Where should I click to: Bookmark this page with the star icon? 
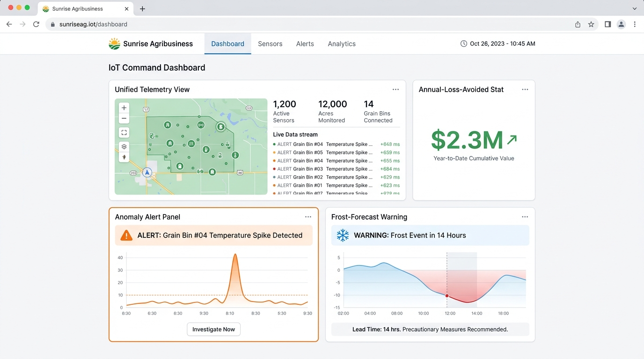[591, 24]
